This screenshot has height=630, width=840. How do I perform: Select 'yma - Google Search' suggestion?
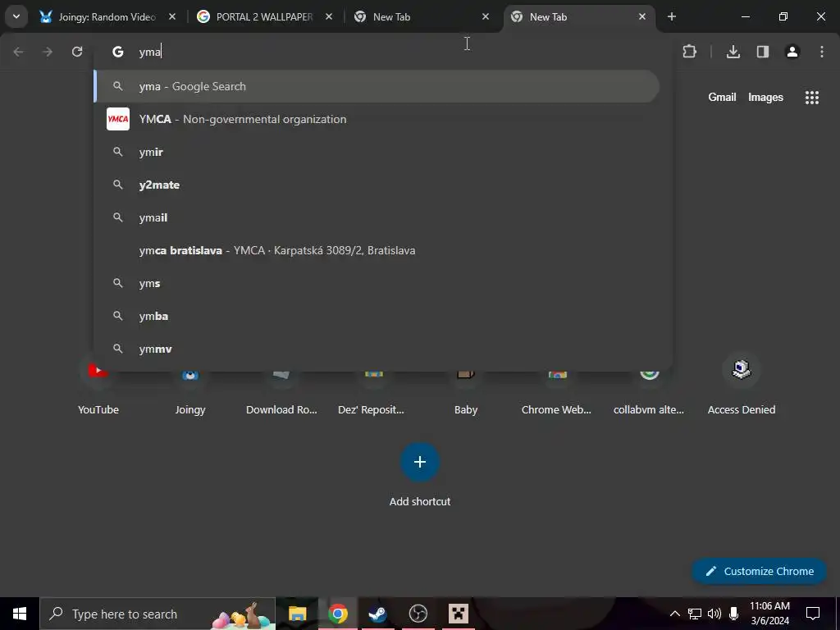tap(377, 86)
